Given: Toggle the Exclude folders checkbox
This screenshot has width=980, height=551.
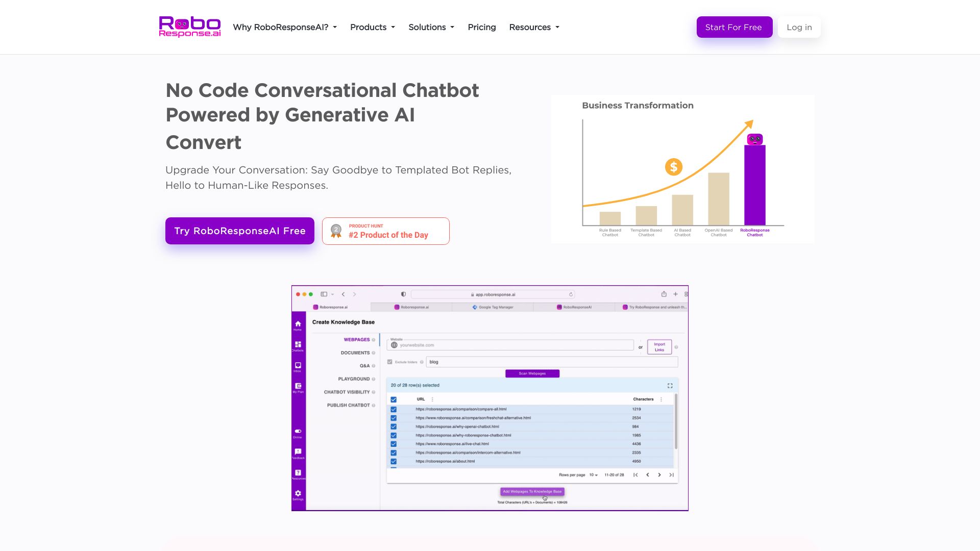Looking at the screenshot, I should [x=390, y=362].
